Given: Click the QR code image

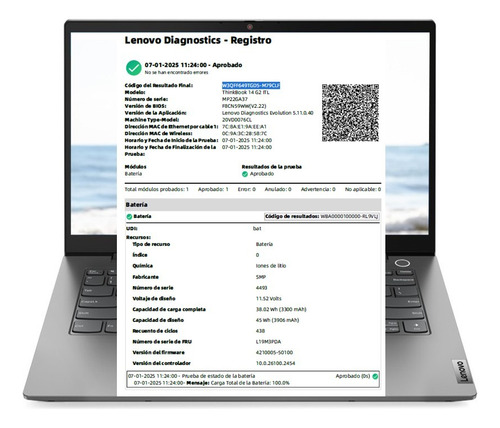Looking at the screenshot, I should click(350, 113).
